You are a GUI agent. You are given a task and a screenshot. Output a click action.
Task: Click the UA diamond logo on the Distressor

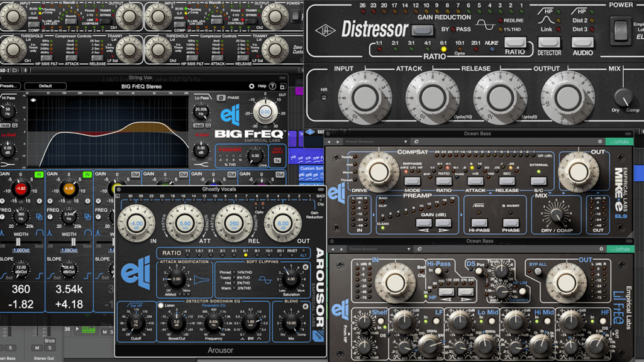coord(326,30)
